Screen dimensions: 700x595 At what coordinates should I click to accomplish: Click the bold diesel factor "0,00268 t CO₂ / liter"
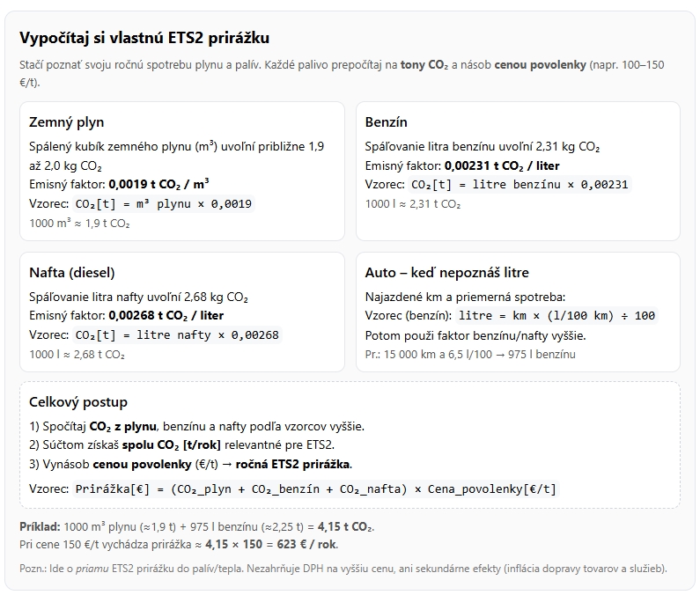[x=166, y=315]
